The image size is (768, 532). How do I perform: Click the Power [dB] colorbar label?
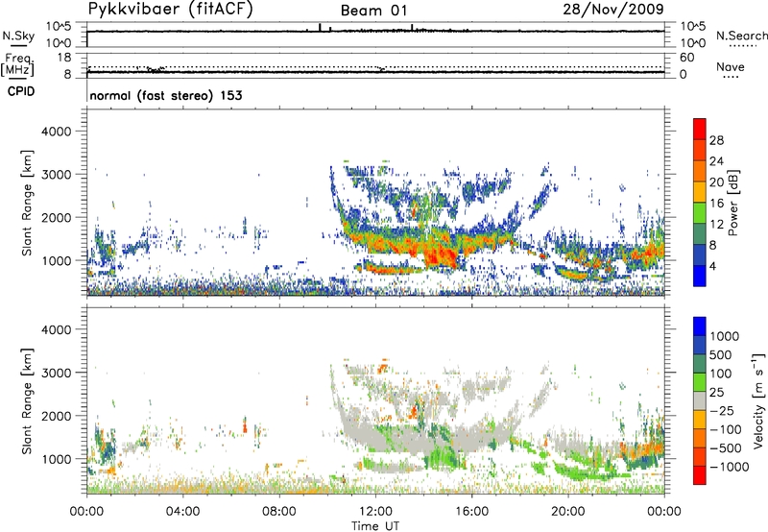click(x=733, y=203)
